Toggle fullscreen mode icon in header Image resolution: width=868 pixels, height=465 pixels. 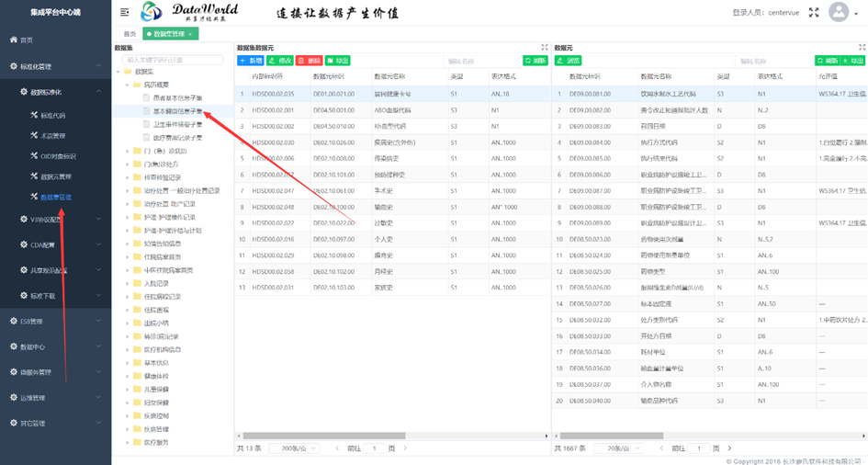[x=814, y=12]
